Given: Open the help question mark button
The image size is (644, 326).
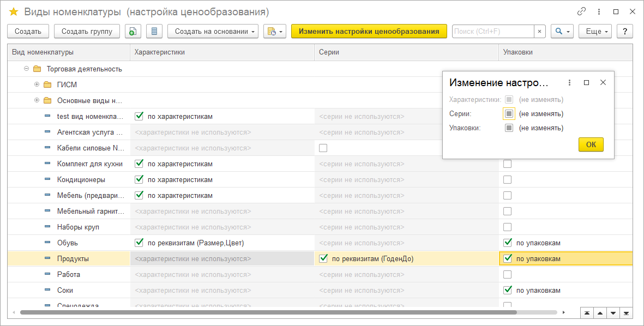Looking at the screenshot, I should 624,32.
